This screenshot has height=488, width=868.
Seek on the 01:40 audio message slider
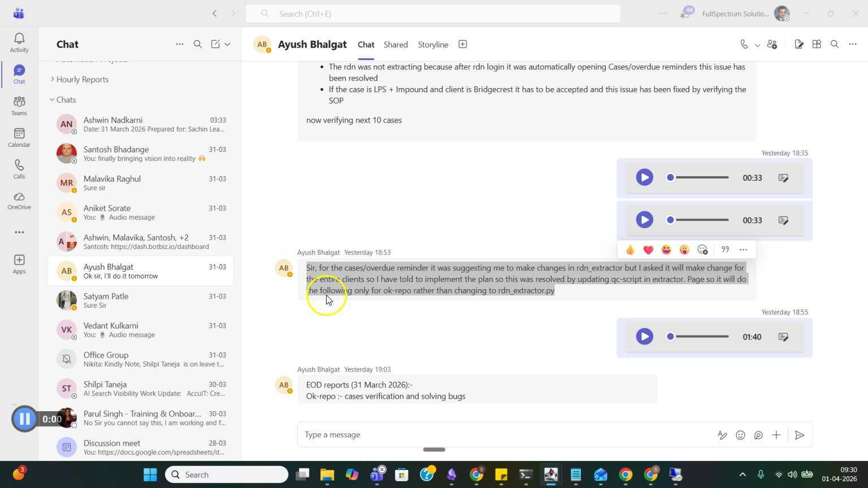698,337
